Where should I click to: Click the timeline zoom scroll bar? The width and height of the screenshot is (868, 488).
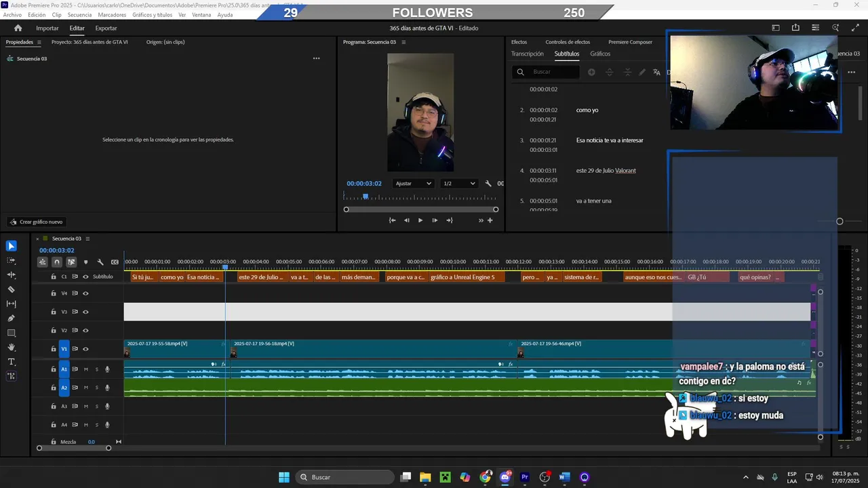coord(74,448)
